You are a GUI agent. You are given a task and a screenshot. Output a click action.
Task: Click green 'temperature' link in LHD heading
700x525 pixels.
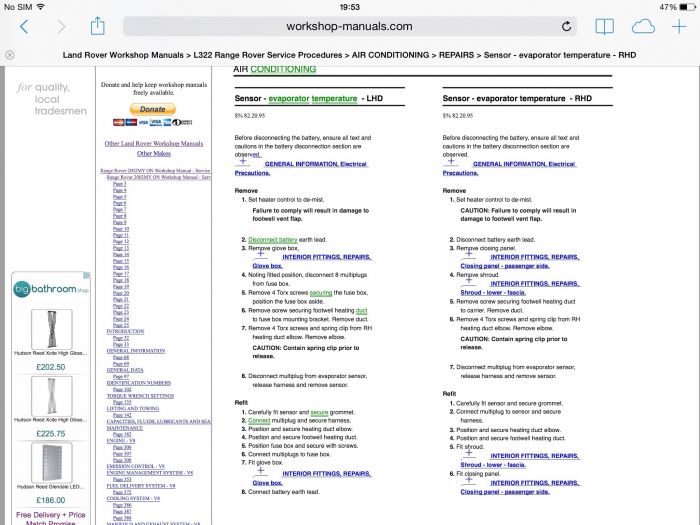(334, 99)
